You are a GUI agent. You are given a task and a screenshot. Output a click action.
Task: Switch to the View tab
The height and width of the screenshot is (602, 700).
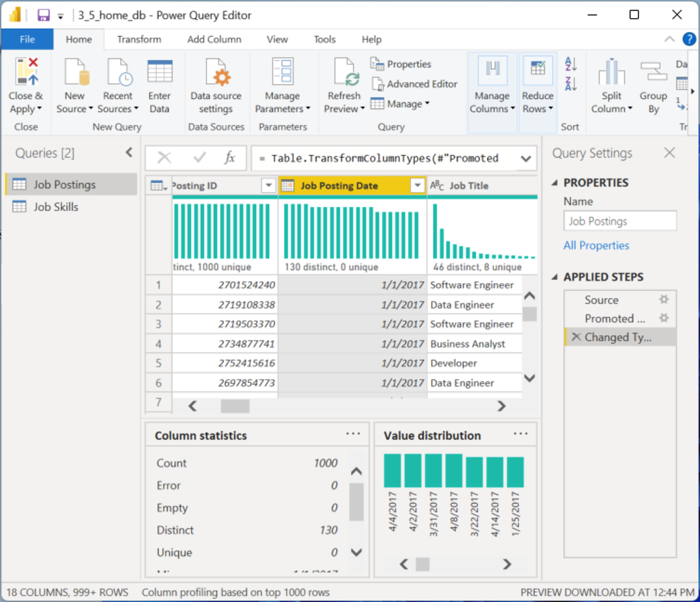point(277,39)
